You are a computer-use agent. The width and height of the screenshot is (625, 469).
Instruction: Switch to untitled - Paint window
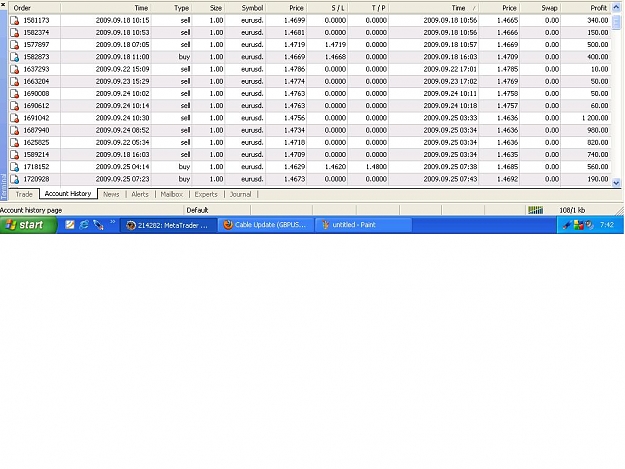[x=363, y=225]
